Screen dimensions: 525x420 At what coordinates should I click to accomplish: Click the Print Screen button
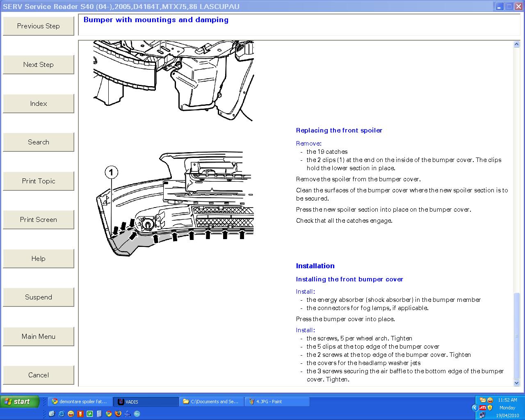coord(39,219)
